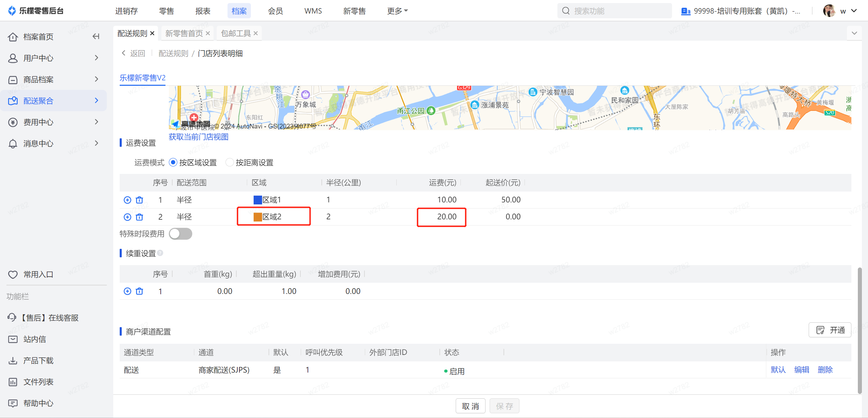Click the 默认 action link
Viewport: 868px width, 418px height.
[778, 370]
